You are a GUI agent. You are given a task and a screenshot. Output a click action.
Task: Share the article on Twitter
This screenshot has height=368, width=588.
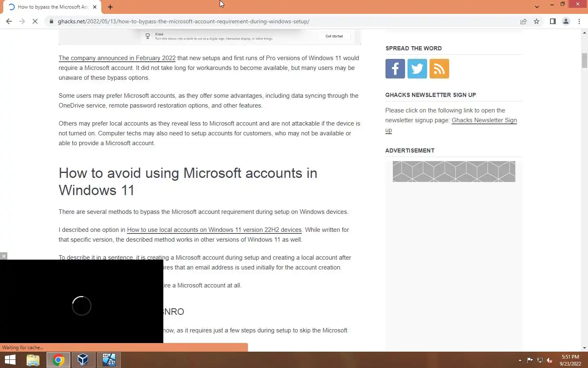pyautogui.click(x=417, y=69)
